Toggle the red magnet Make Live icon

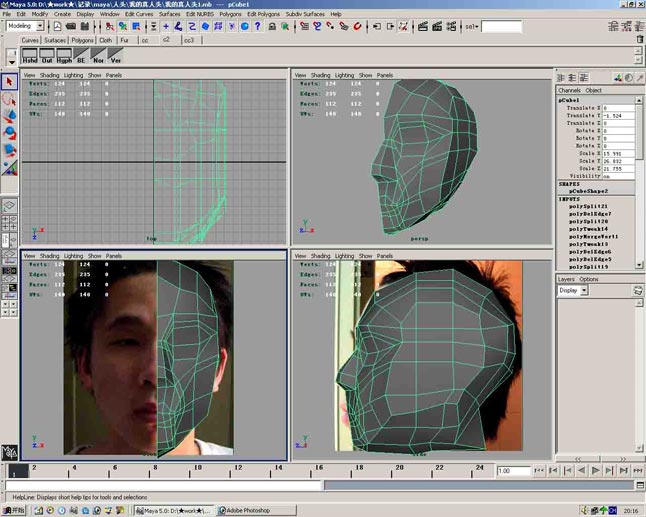357,26
